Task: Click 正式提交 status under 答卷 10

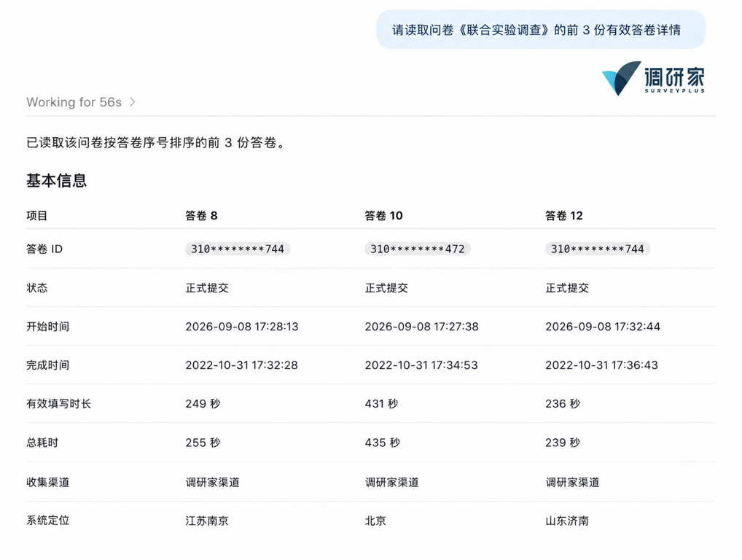Action: click(386, 288)
